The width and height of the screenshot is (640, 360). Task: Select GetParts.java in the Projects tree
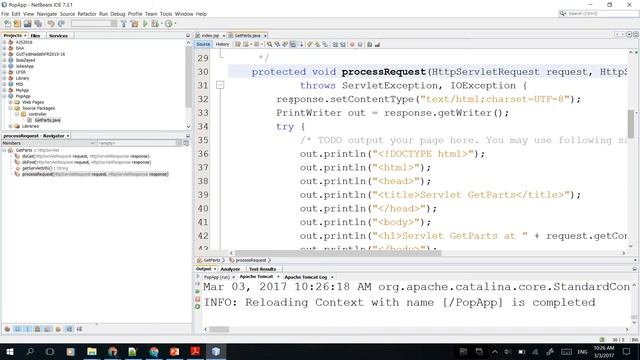click(x=47, y=120)
